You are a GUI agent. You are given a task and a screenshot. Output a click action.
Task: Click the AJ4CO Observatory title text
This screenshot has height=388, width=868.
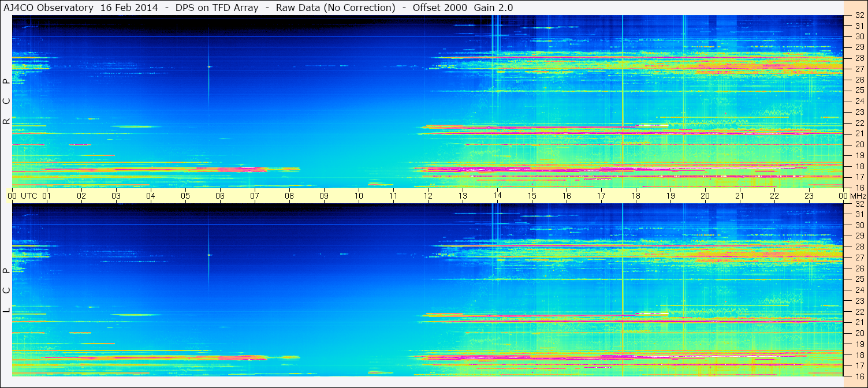click(47, 8)
